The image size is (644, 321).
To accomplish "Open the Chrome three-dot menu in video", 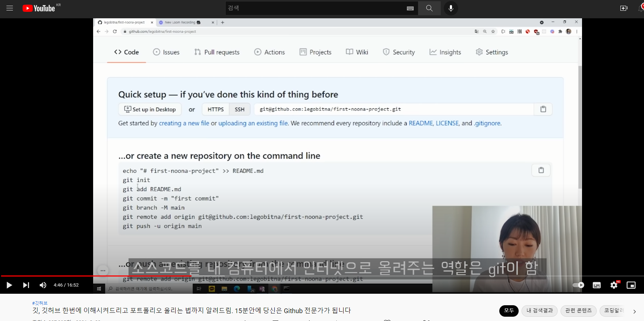I will (x=577, y=32).
